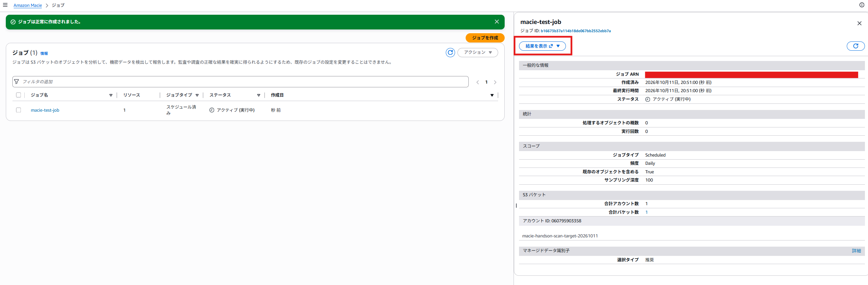Click the True value for 既存のオブジェクトを含める
The height and width of the screenshot is (285, 868).
(x=649, y=172)
